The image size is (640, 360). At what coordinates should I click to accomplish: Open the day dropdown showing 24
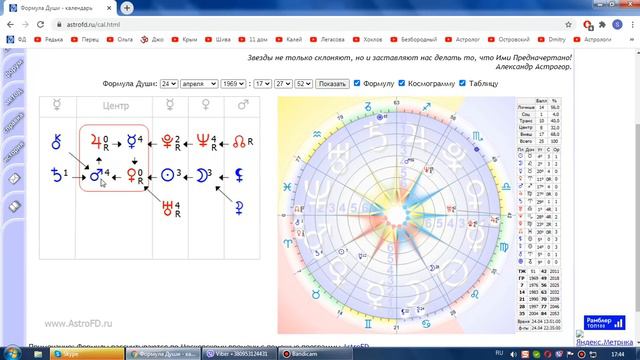click(x=169, y=84)
